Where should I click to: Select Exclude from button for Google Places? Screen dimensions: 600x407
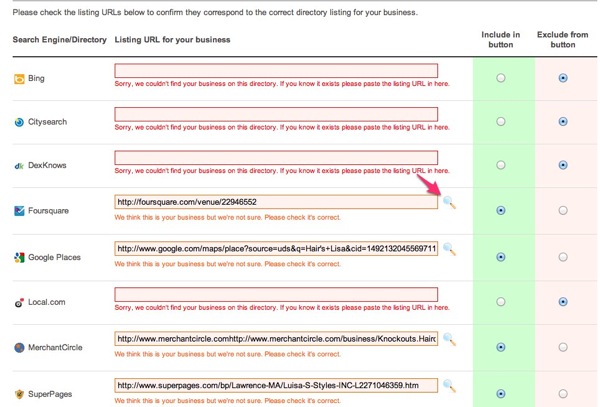(562, 257)
